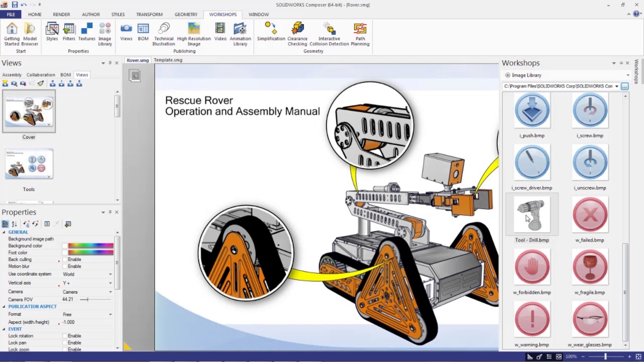Open the High Resolution Image workshop
The height and width of the screenshot is (362, 644).
tap(194, 34)
